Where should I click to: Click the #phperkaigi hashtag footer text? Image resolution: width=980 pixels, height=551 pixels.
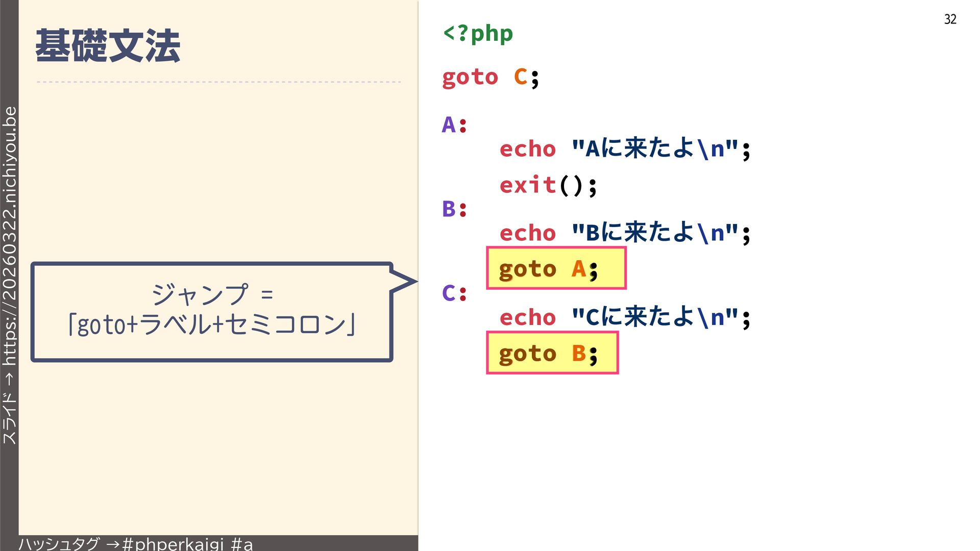[x=174, y=543]
